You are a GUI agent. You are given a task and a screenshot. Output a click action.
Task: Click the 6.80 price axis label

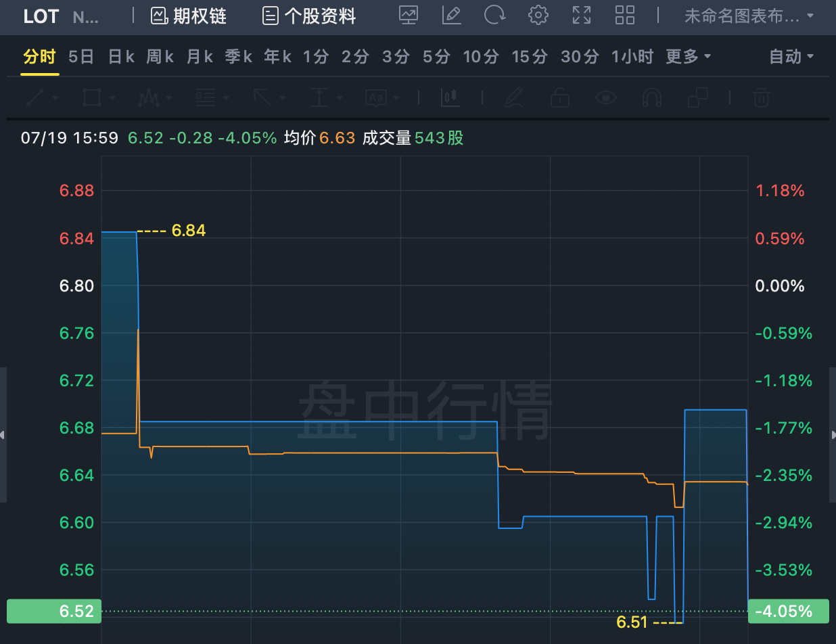pyautogui.click(x=76, y=285)
